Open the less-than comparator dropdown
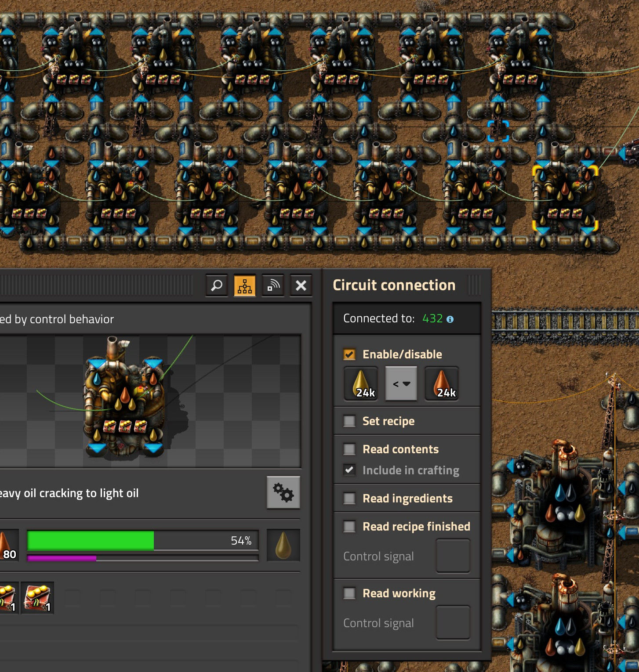This screenshot has width=639, height=672. pyautogui.click(x=401, y=383)
